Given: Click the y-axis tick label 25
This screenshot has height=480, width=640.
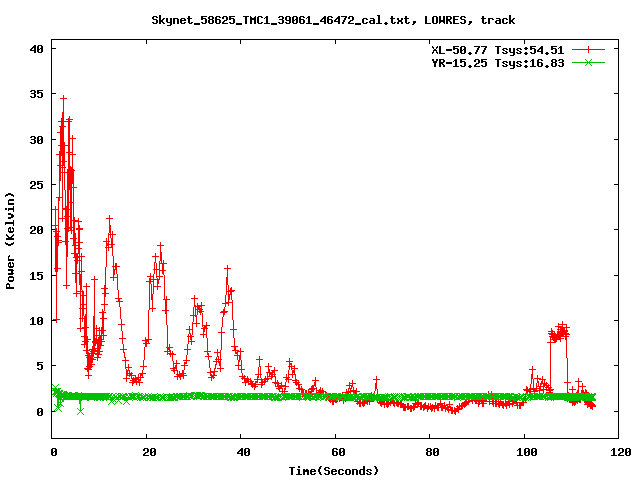Looking at the screenshot, I should tap(36, 185).
